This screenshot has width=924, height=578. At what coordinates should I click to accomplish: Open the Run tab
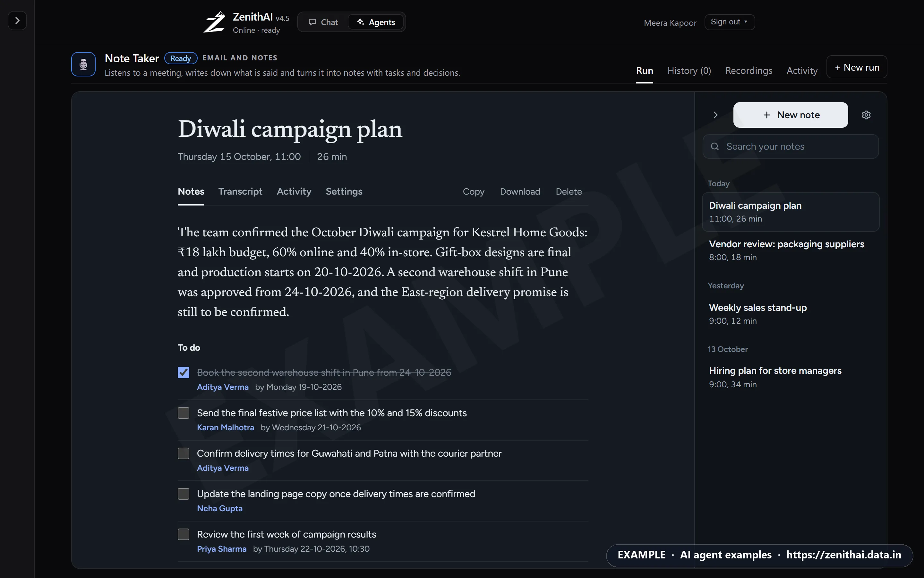(x=645, y=71)
